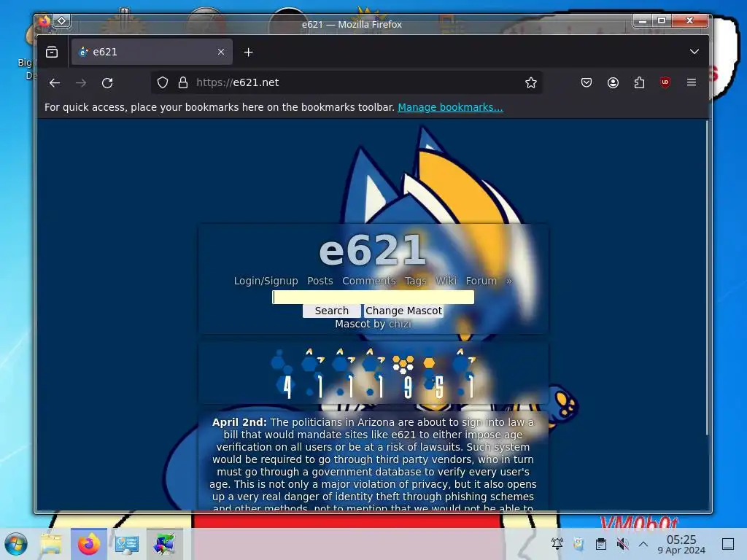Click the page vertical scrollbar

[707, 279]
